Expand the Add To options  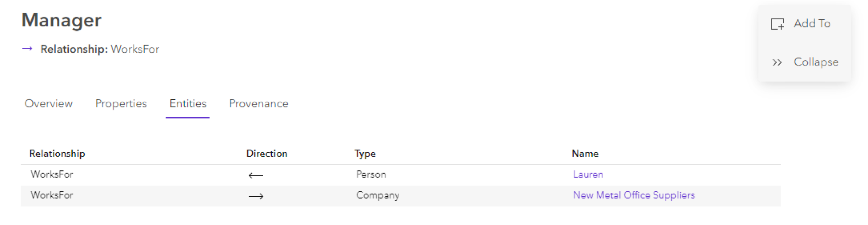(812, 23)
